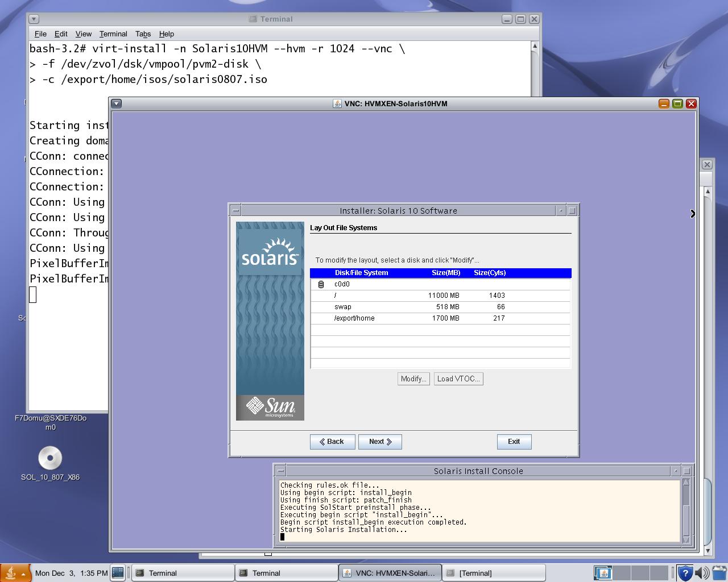Select the c0d0 disk row
Screen dimensions: 728x582
(x=440, y=284)
